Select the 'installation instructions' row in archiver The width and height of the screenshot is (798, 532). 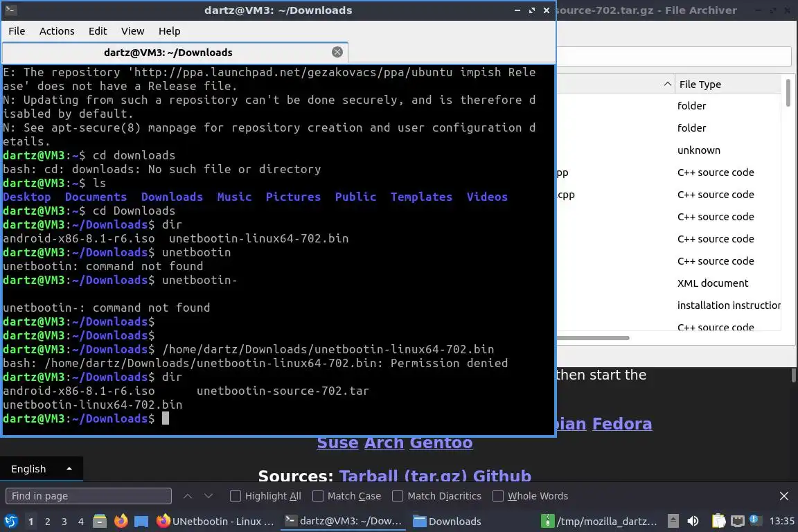pos(729,305)
